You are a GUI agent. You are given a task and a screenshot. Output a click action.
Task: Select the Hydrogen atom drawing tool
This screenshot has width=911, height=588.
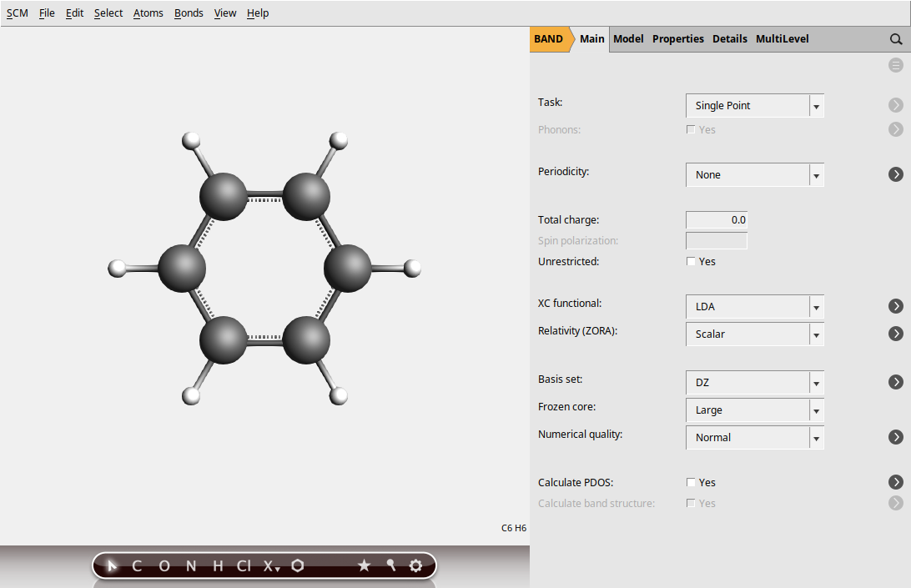[218, 565]
